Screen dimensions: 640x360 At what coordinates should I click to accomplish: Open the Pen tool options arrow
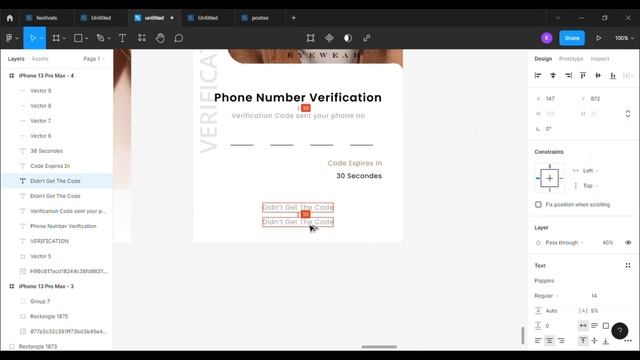coord(109,38)
